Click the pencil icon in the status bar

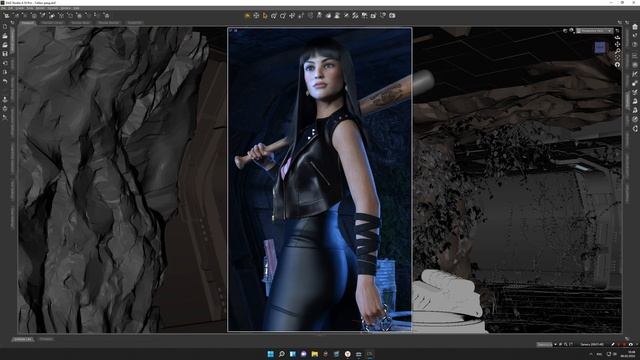coord(613,344)
